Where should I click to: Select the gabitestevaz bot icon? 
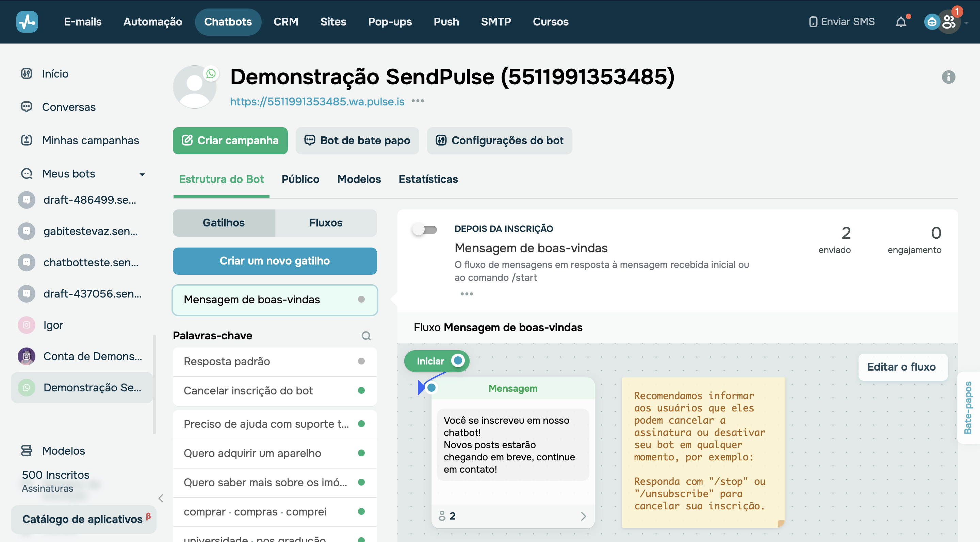click(x=27, y=231)
